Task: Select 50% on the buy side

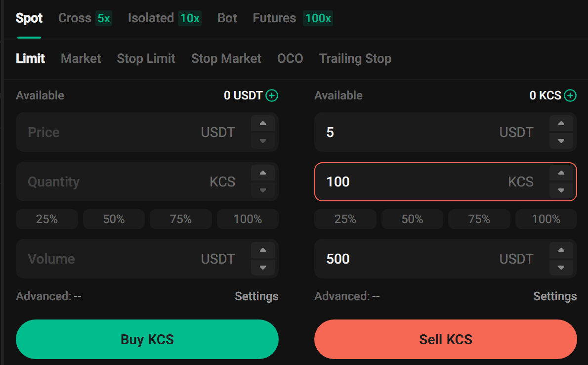Action: tap(114, 219)
